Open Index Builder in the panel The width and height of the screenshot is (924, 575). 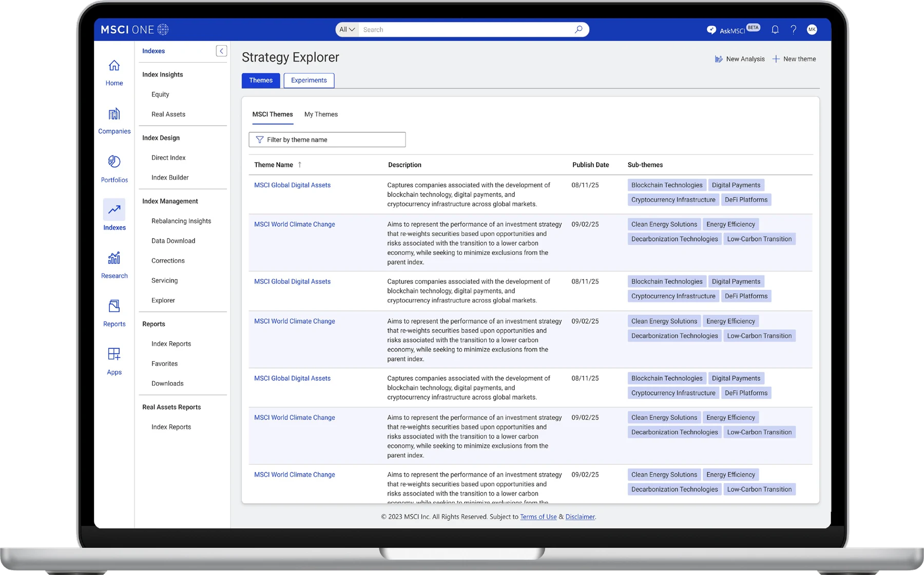coord(170,177)
